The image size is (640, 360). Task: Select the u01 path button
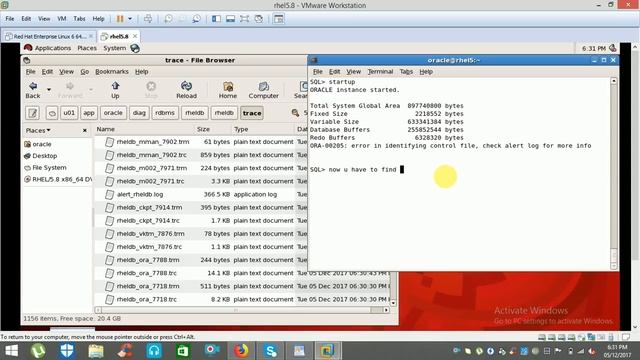point(69,113)
